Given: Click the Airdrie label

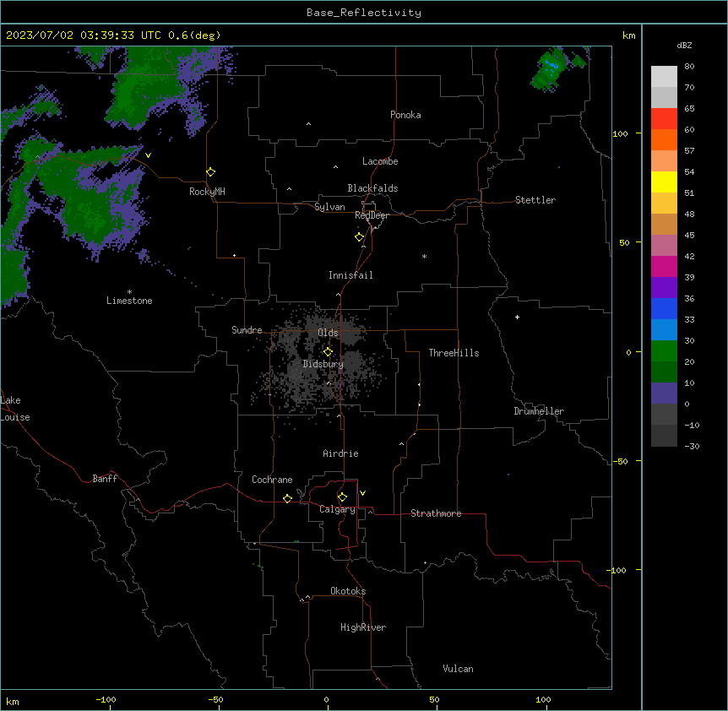Looking at the screenshot, I should [340, 453].
